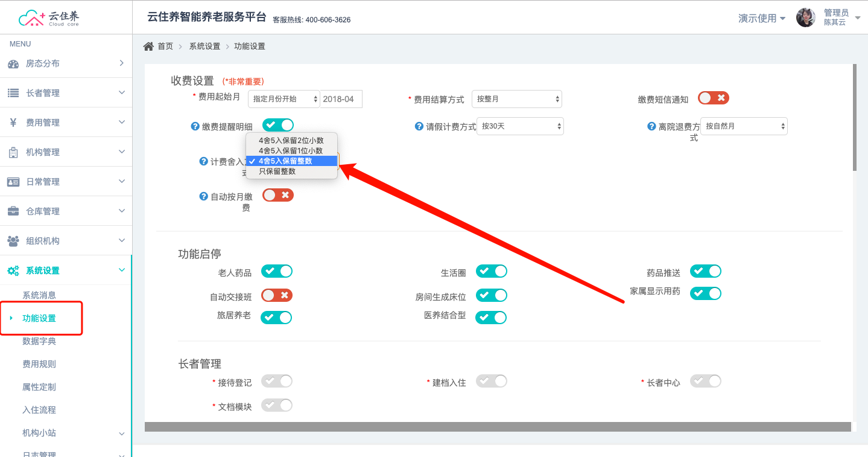Open 数据字典 in sidebar
The image size is (868, 457).
coord(39,341)
